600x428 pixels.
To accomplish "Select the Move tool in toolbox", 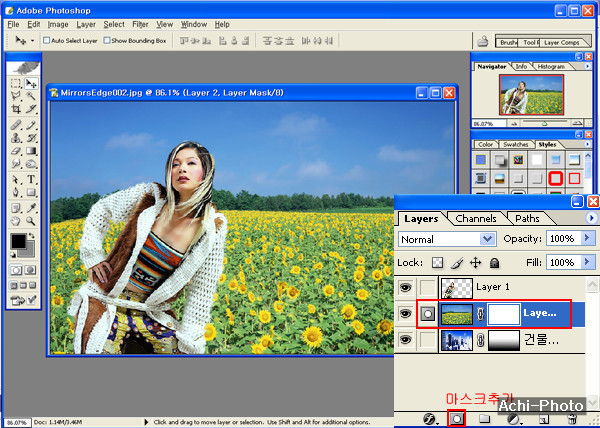I will (31, 85).
